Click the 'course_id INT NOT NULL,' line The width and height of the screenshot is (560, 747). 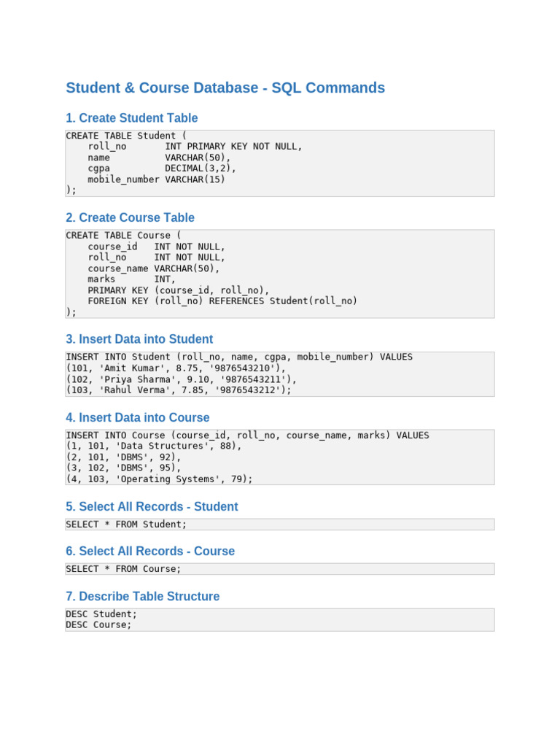[156, 247]
